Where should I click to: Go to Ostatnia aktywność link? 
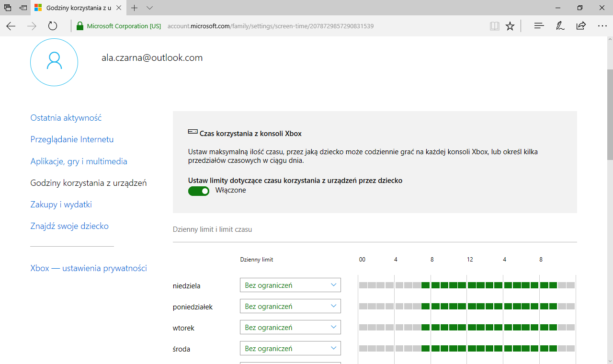point(66,118)
